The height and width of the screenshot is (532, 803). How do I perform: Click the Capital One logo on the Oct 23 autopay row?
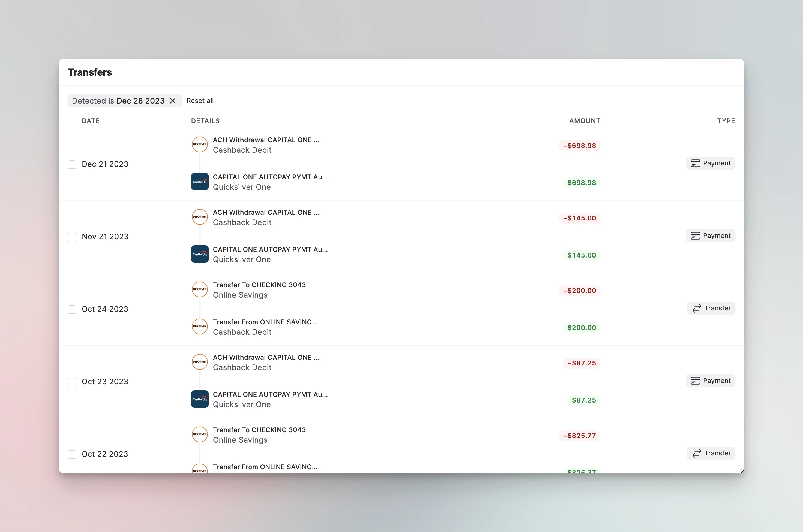(x=200, y=399)
